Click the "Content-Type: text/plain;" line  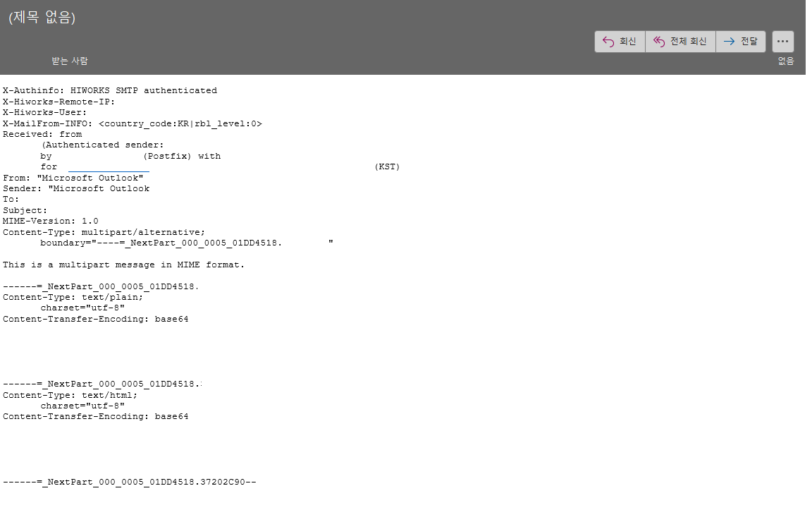[x=73, y=298]
